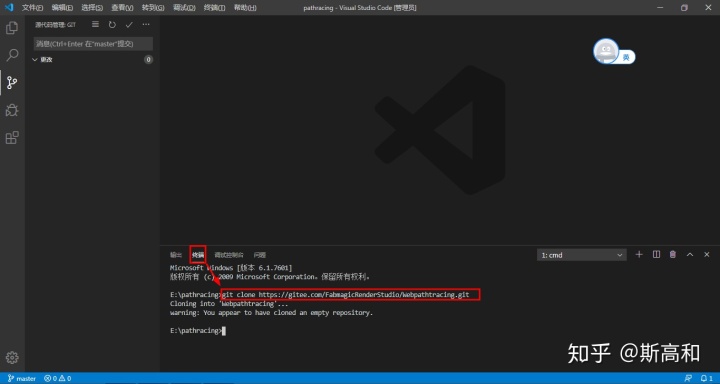
Task: Click the terminal prompt E:\pathracing> cursor line
Action: click(198, 331)
